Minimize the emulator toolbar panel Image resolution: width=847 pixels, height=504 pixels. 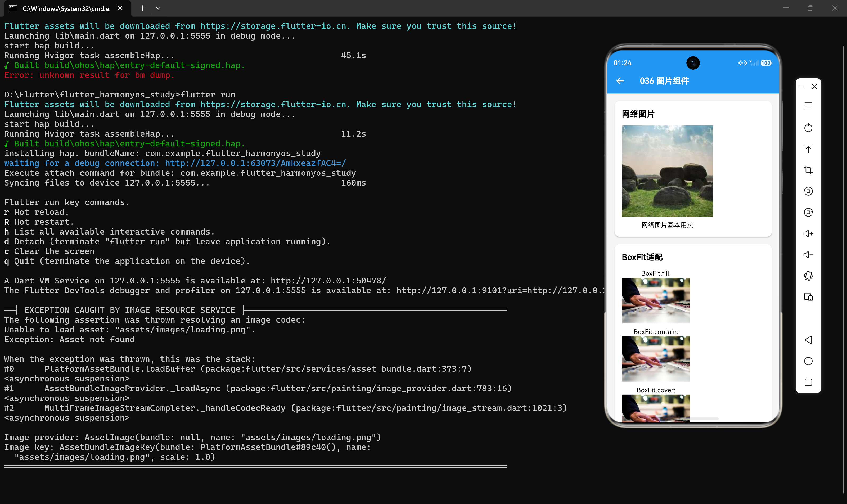(802, 87)
